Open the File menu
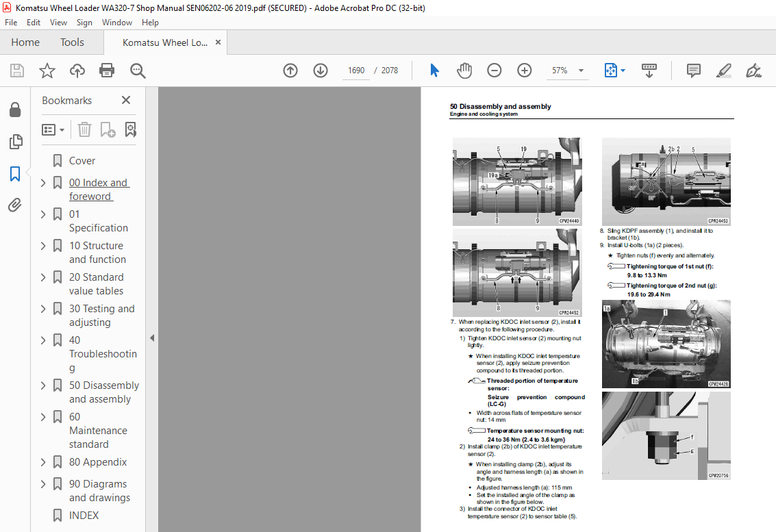The image size is (776, 532). pos(11,23)
